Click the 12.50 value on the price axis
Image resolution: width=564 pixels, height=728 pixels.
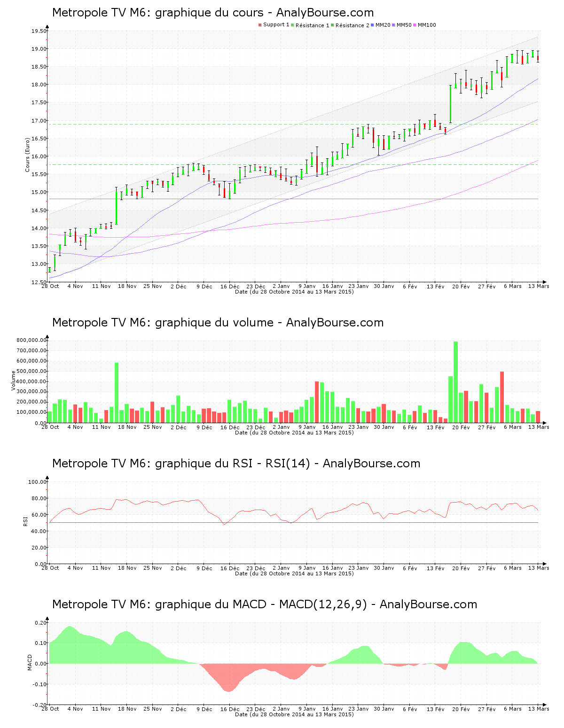click(x=39, y=282)
